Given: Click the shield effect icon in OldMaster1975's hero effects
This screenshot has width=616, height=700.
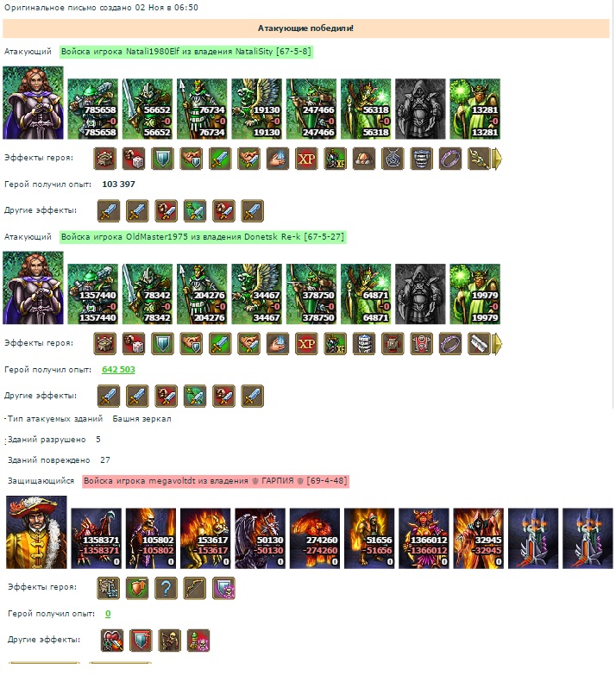Looking at the screenshot, I should click(x=162, y=344).
